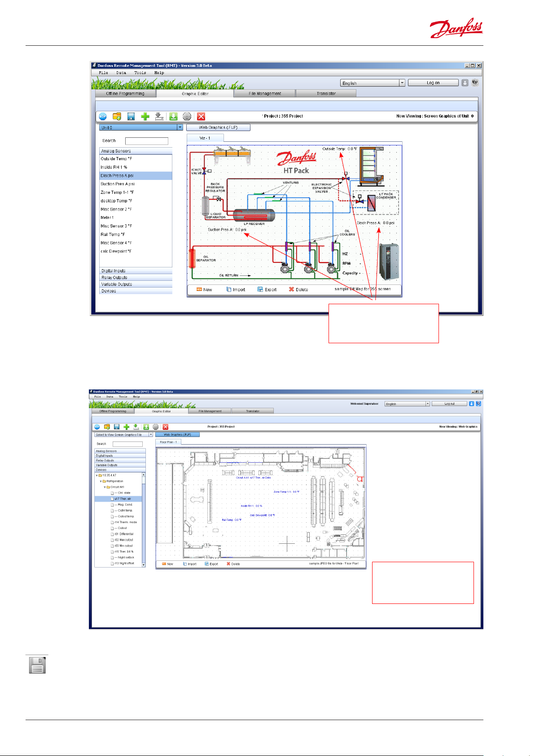Select r14 Therm. mode tree item
Image resolution: width=535 pixels, height=756 pixels.
pos(123,522)
